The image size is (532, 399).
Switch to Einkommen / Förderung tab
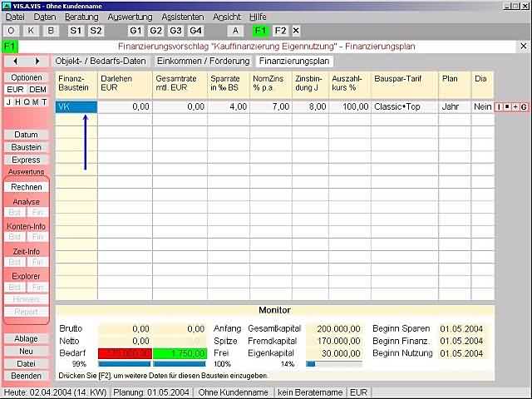tap(203, 61)
